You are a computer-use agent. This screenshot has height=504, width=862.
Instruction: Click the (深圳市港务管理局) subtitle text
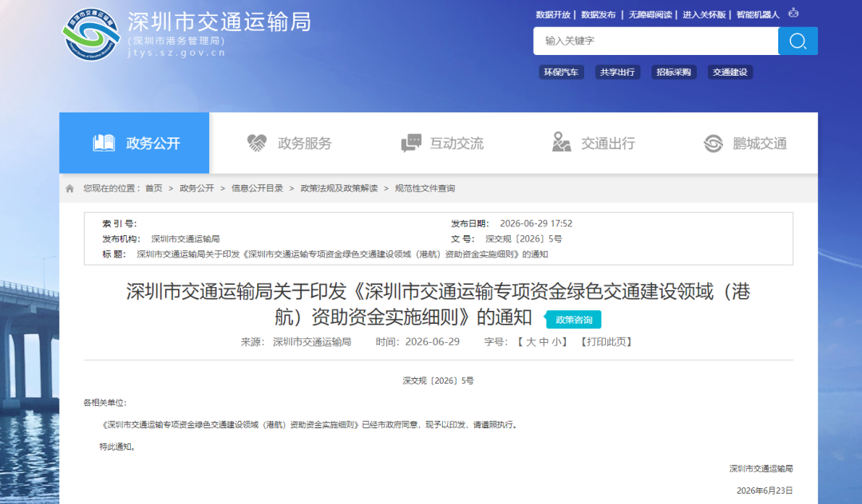pos(176,41)
